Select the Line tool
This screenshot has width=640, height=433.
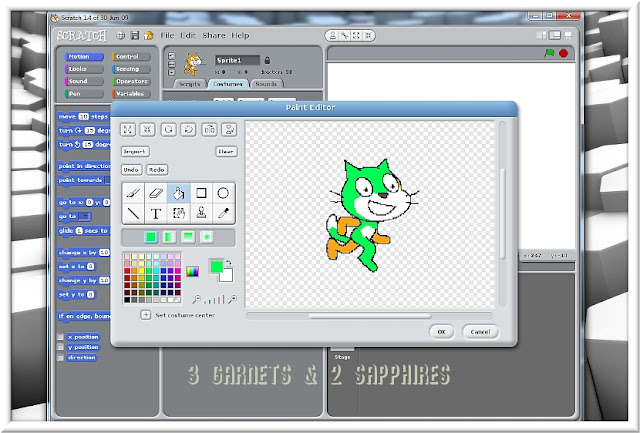pyautogui.click(x=133, y=213)
